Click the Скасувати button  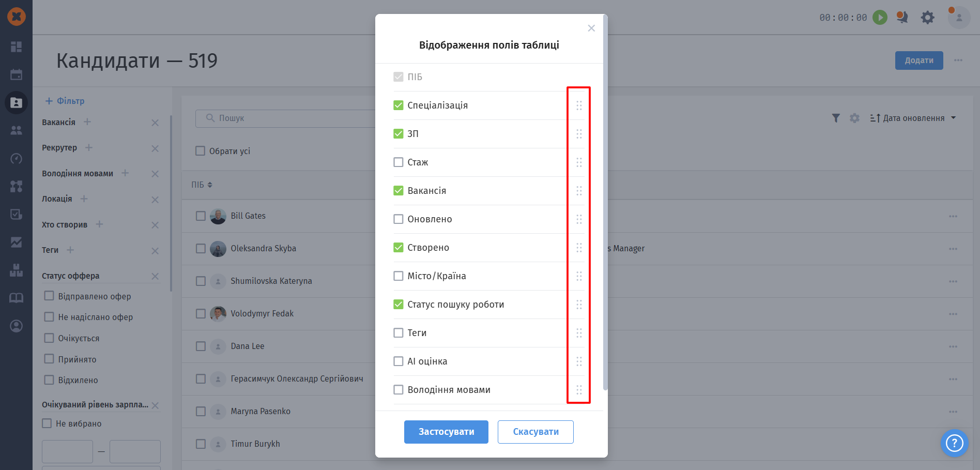click(535, 432)
